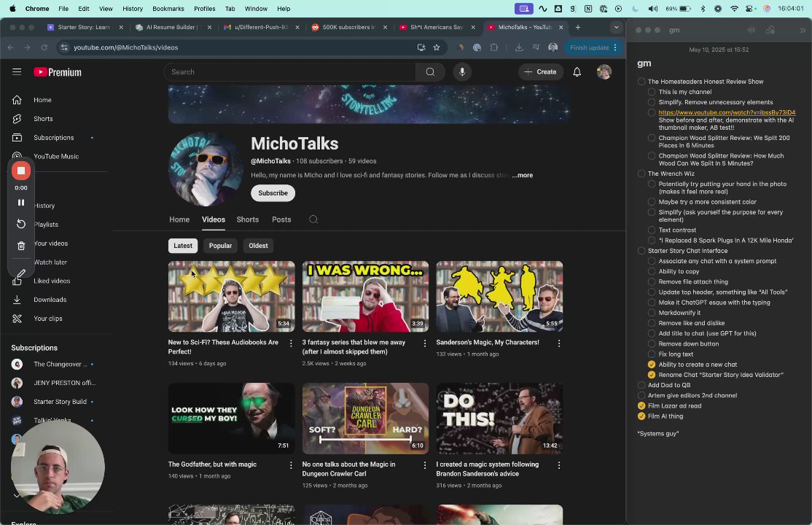Expand the subscriptions list chevron
The height and width of the screenshot is (525, 812).
(x=17, y=495)
